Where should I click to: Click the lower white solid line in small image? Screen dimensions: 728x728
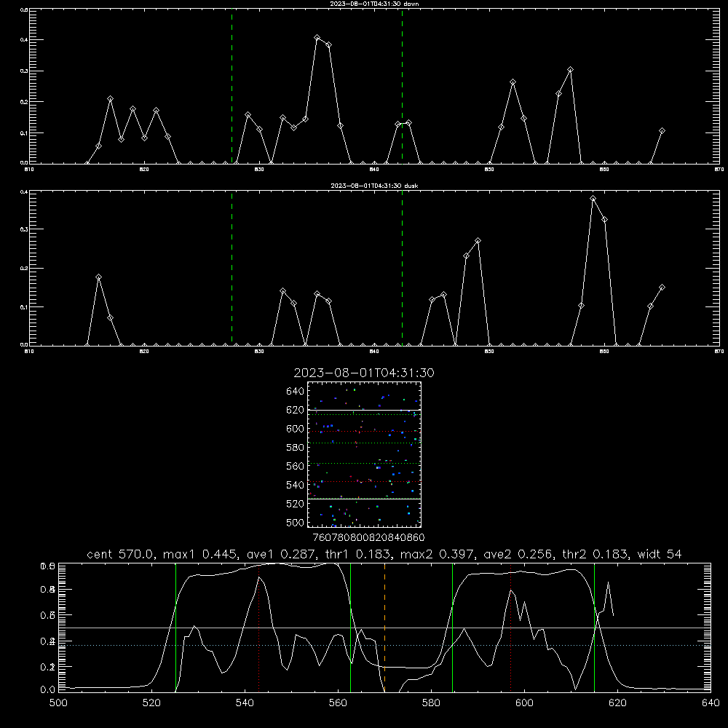point(364,499)
